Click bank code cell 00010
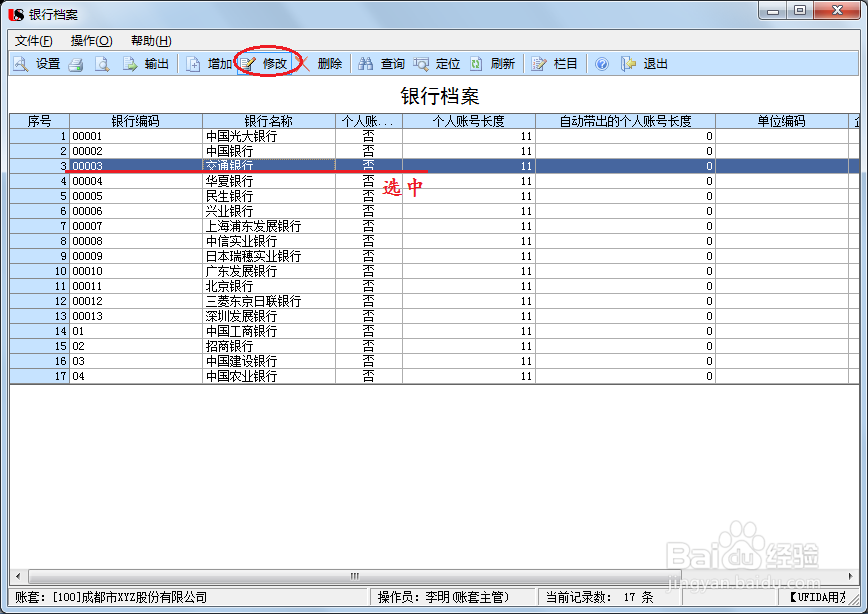The height and width of the screenshot is (614, 868). (136, 271)
